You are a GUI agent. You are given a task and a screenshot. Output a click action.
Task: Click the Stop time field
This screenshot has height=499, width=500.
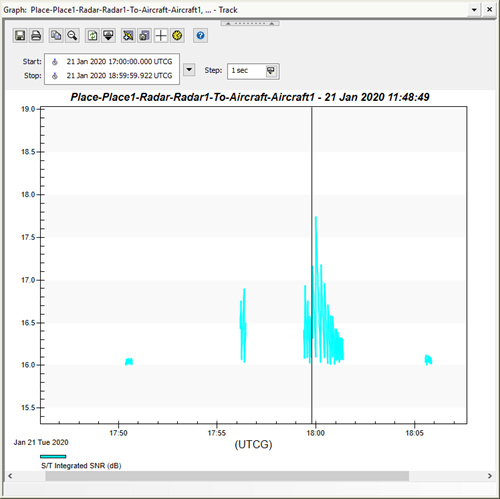coord(112,76)
